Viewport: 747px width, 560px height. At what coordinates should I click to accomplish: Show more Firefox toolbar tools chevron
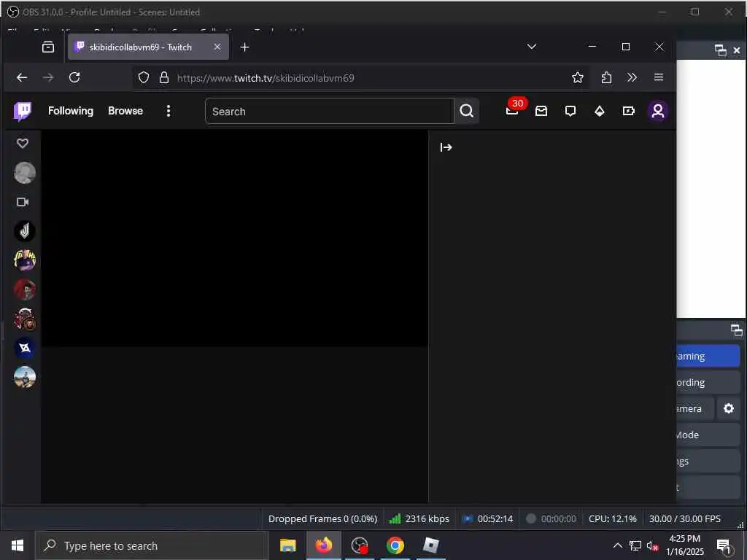pyautogui.click(x=632, y=77)
